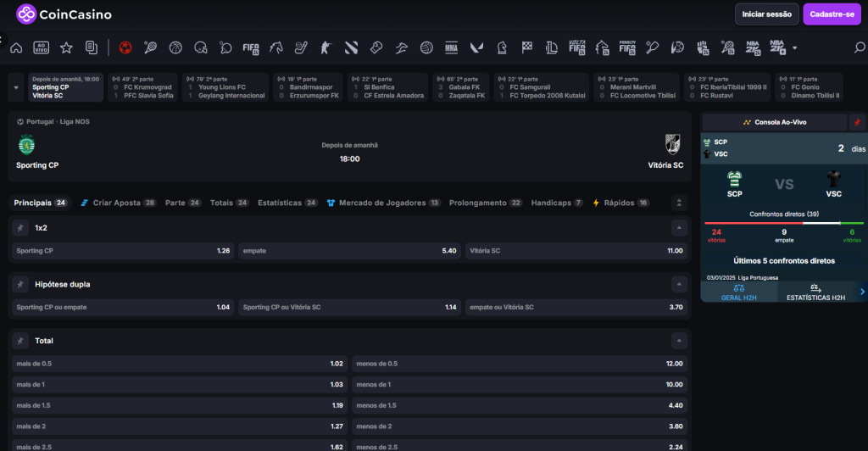Click the Cadastre-se button
This screenshot has height=451, width=868.
[x=832, y=14]
